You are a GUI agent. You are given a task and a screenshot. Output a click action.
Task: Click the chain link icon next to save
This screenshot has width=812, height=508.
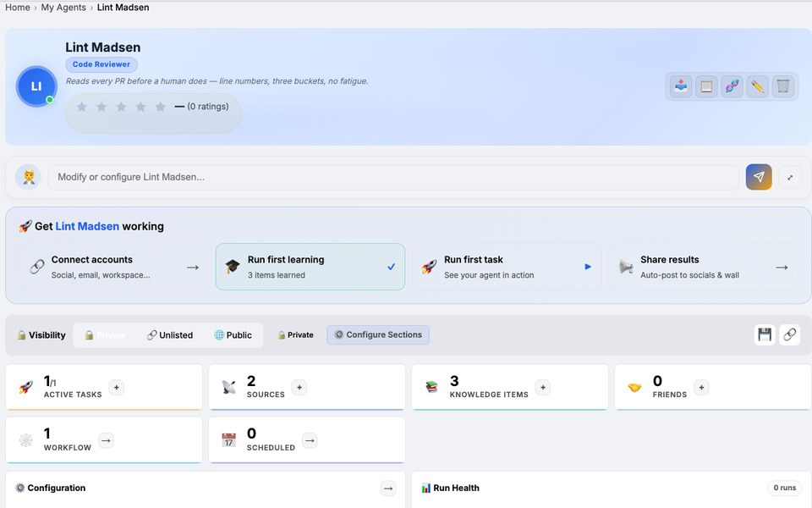pyautogui.click(x=790, y=335)
